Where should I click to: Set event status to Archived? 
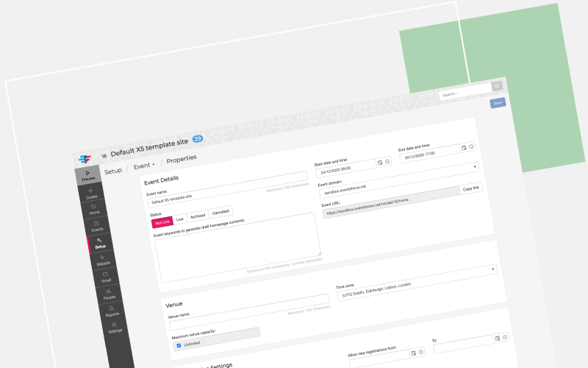[x=198, y=216]
